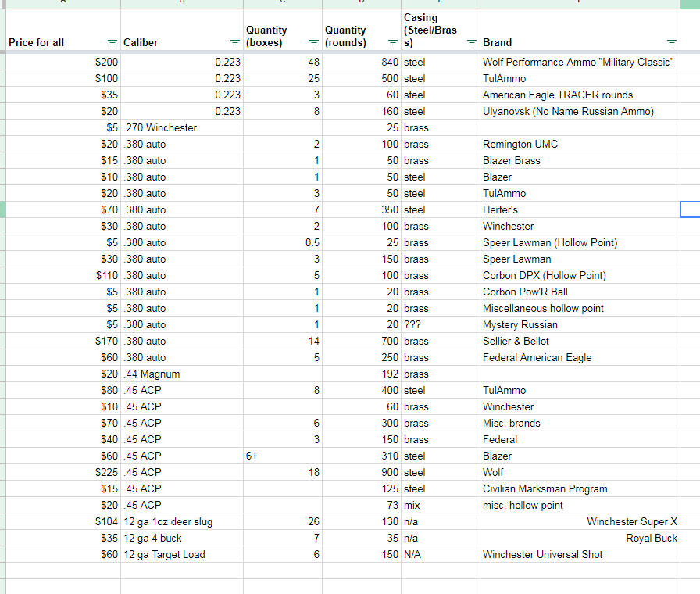Open filter for Casing column
The width and height of the screenshot is (700, 594).
tap(472, 42)
